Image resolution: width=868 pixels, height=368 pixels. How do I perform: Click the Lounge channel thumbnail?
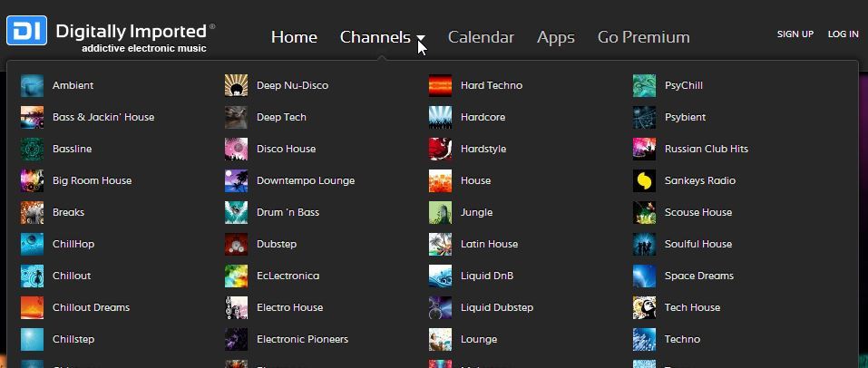point(440,339)
